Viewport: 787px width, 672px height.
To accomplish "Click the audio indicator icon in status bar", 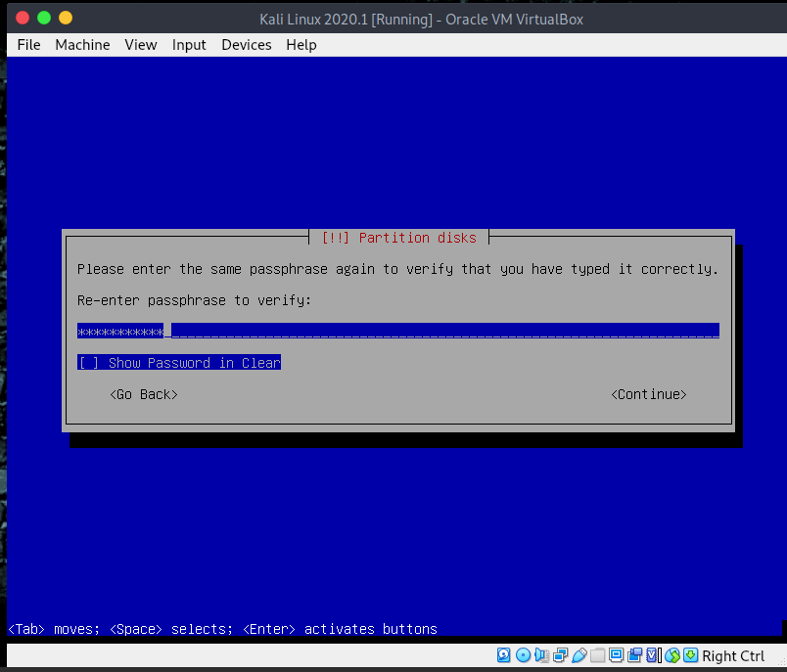I will [x=541, y=655].
